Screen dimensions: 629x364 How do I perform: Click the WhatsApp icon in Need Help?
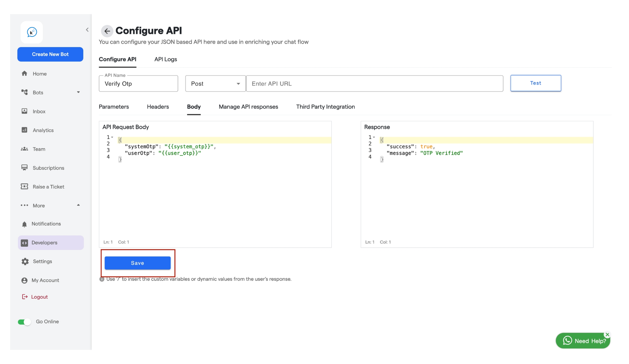(x=568, y=341)
